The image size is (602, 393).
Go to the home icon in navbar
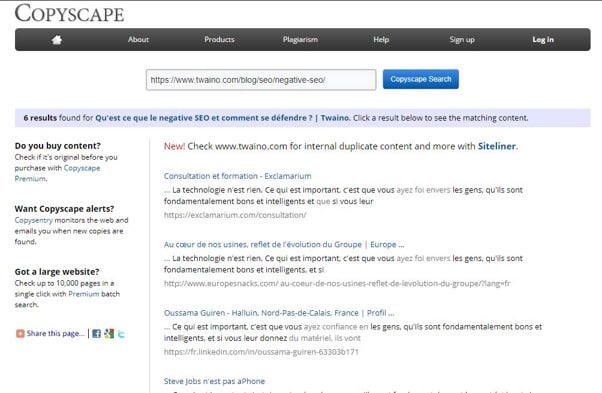57,40
